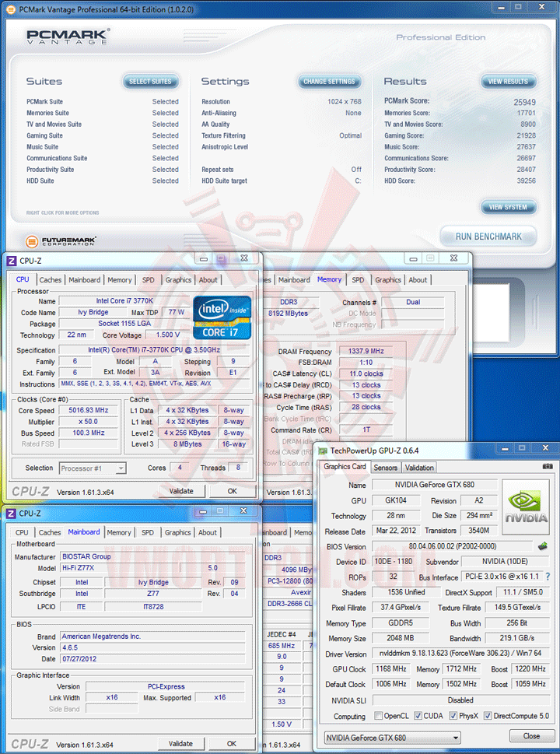
Task: Click the PCMark Vantage title bar icon
Action: click(x=12, y=9)
